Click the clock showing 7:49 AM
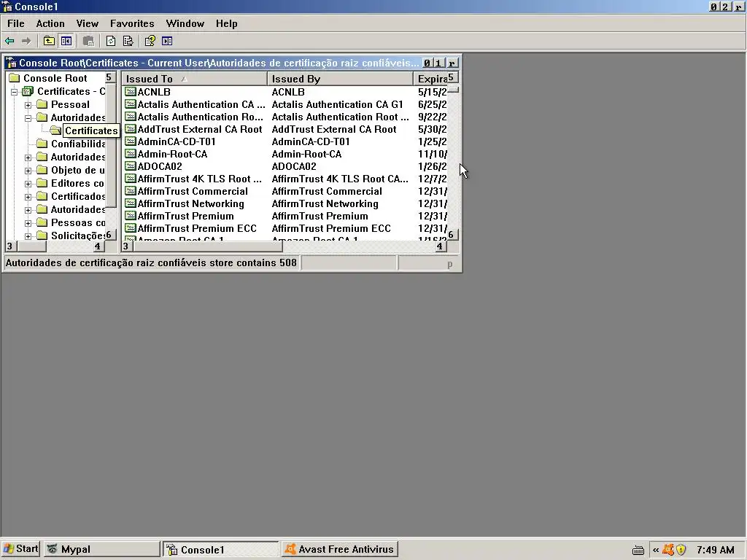 pyautogui.click(x=715, y=550)
